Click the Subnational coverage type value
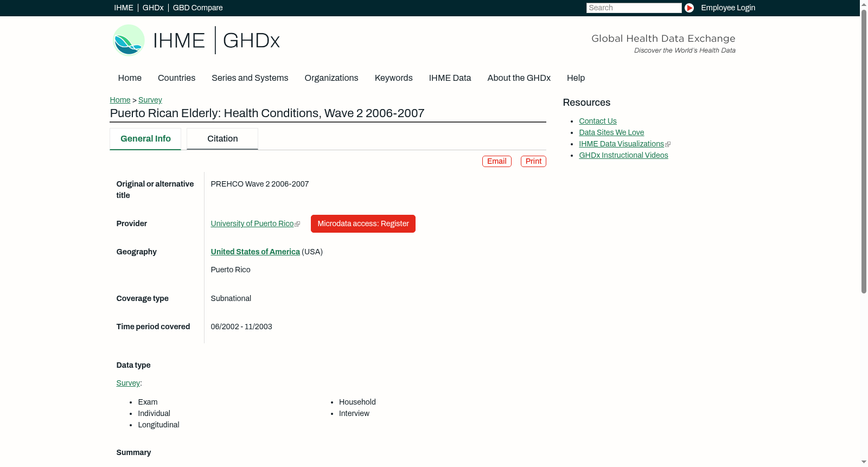This screenshot has height=467, width=868. 231,298
